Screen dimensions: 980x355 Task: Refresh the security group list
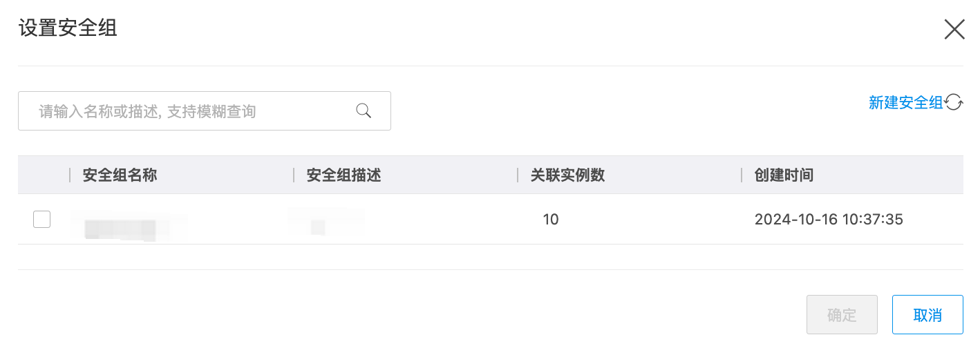[x=954, y=103]
